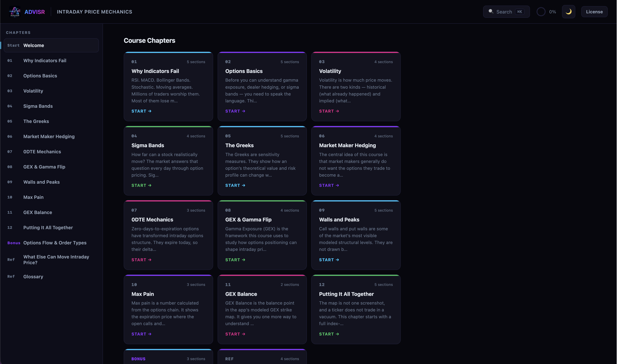Click the Search input field

[506, 12]
